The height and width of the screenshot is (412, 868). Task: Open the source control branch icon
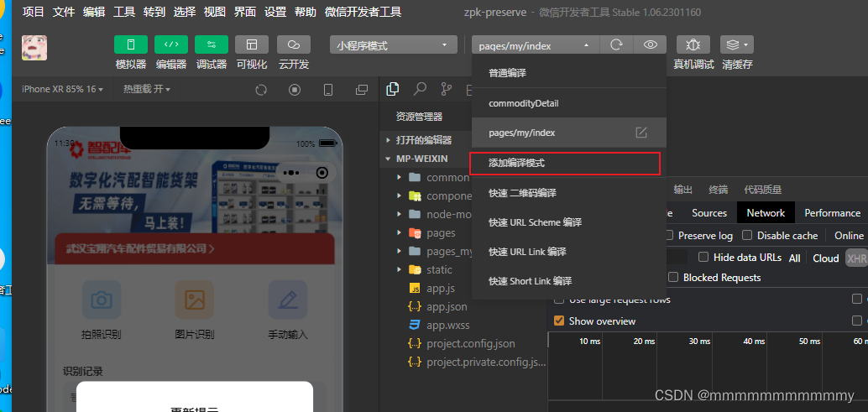(447, 88)
